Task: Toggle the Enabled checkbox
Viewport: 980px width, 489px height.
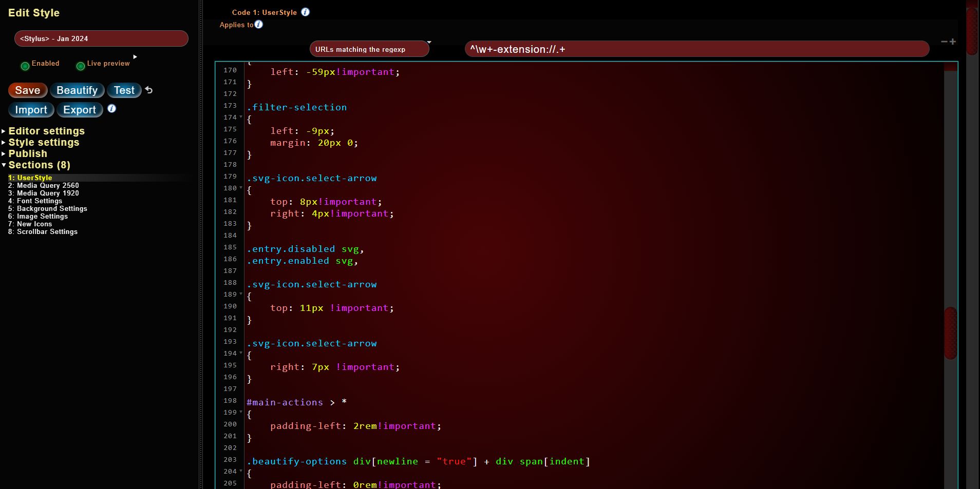Action: [25, 66]
